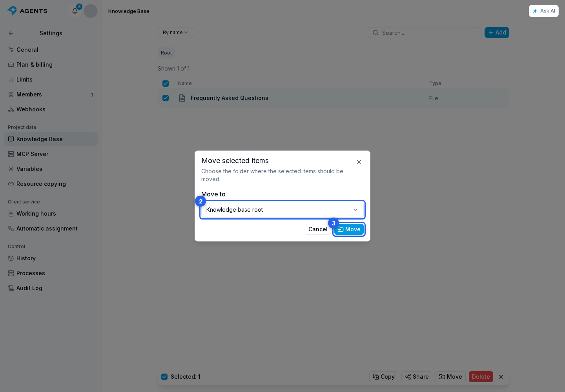
Task: Click the Add button
Action: tap(497, 33)
